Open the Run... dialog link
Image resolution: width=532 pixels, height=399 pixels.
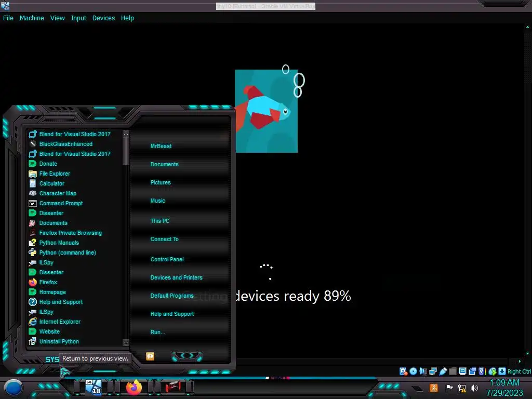pyautogui.click(x=157, y=332)
